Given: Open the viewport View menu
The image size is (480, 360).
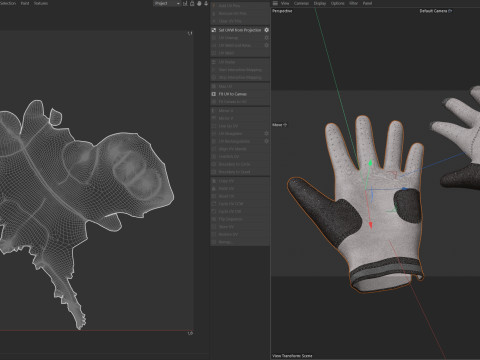Looking at the screenshot, I should click(x=285, y=3).
